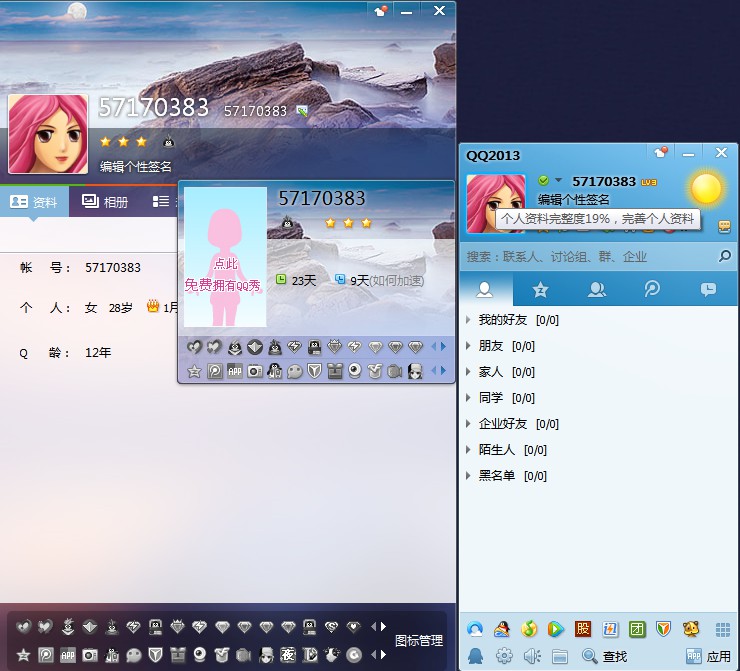Open QQ PC Manager shield icon in main panel

coord(664,629)
